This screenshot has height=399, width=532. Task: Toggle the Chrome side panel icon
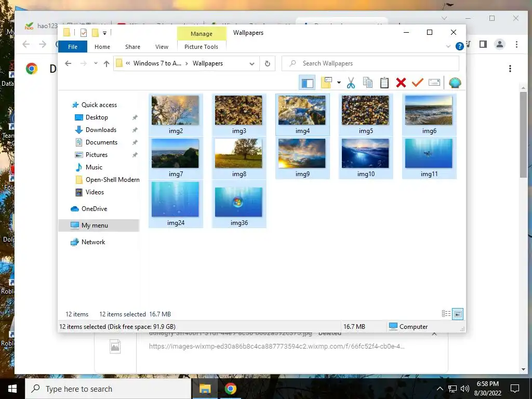[x=483, y=44]
